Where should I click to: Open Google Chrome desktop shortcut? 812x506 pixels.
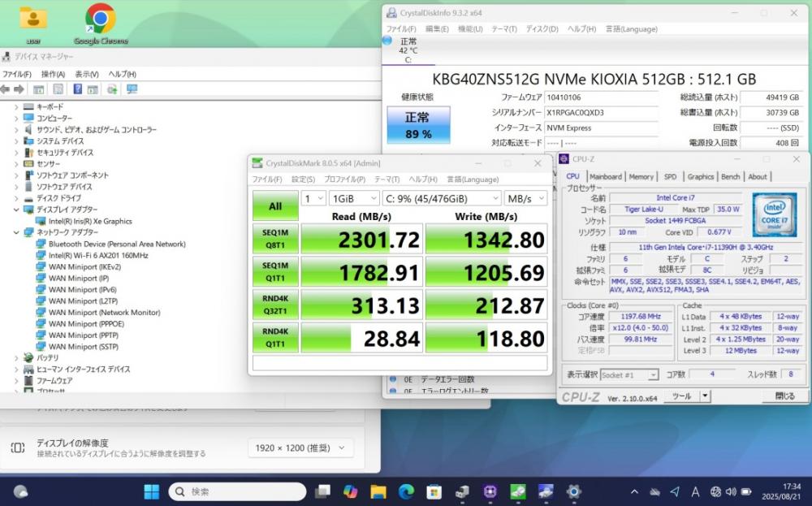(x=101, y=24)
